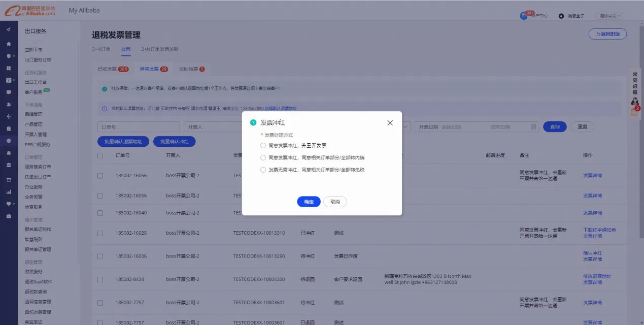This screenshot has width=644, height=325.
Task: Choose the 同意相关订单部分/全部转内销 radio option
Action: click(263, 157)
